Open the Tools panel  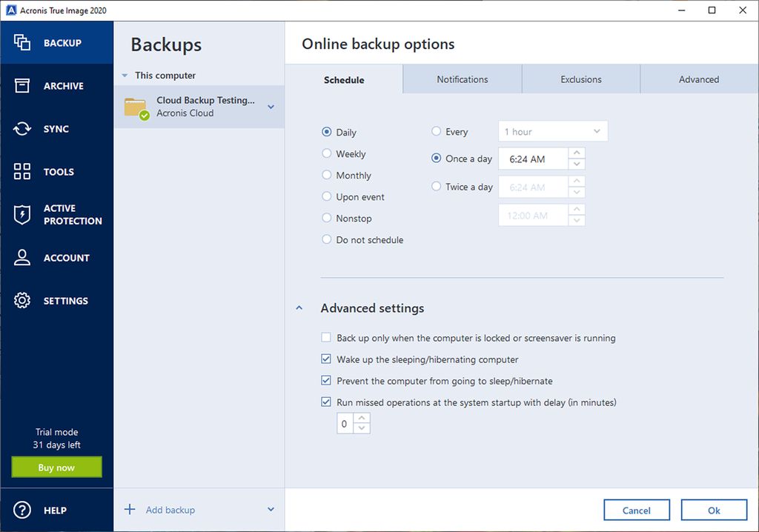coord(56,171)
